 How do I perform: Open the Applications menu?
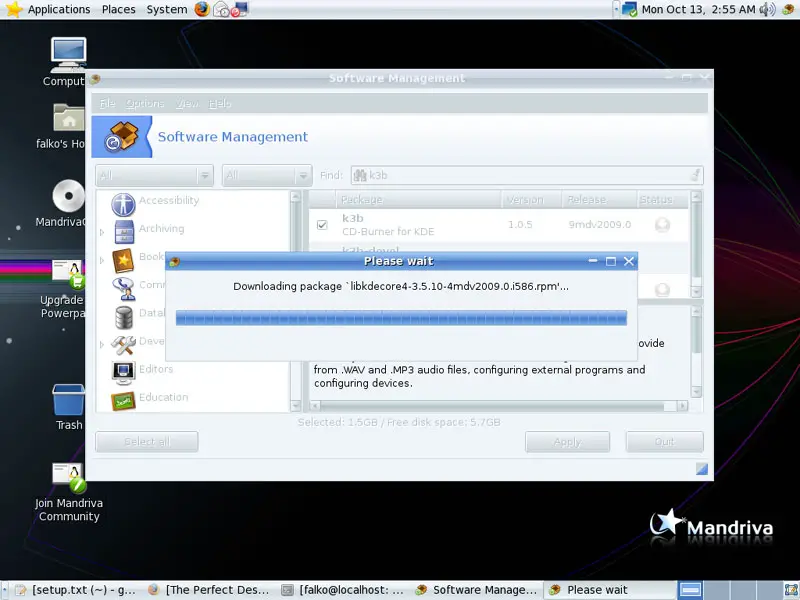pyautogui.click(x=59, y=9)
